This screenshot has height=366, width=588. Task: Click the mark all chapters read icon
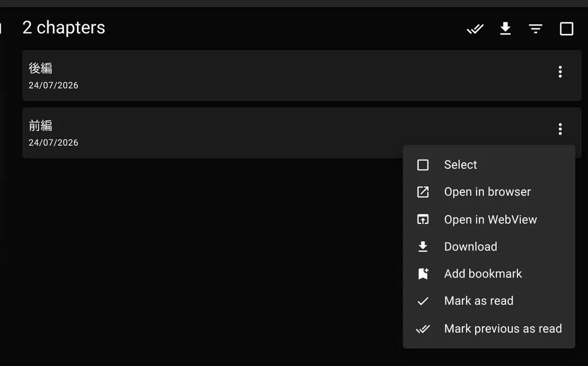(475, 29)
